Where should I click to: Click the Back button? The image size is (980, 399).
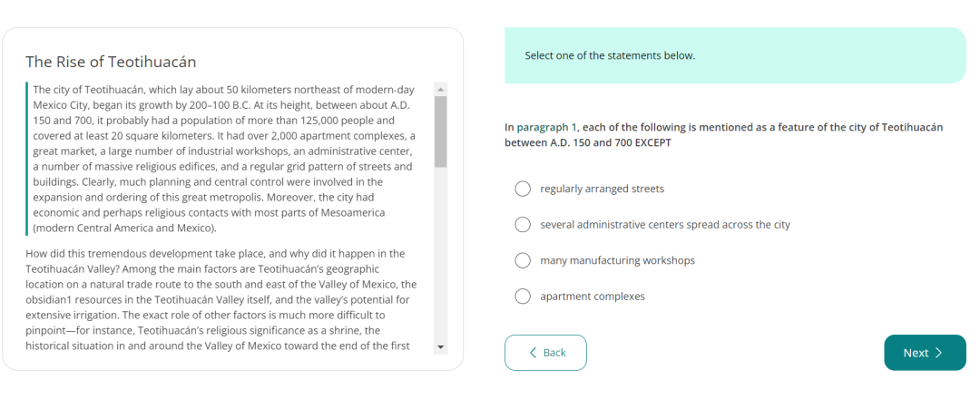pos(545,353)
